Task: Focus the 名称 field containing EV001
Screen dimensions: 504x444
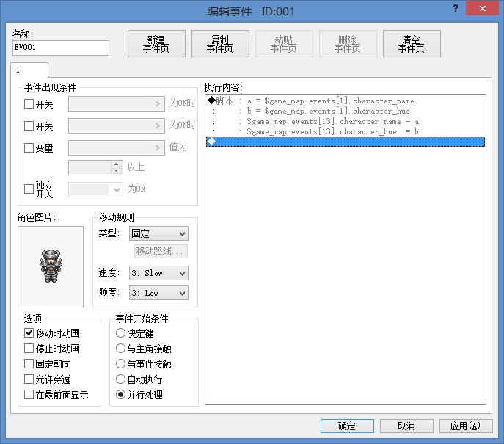Action: pos(61,48)
